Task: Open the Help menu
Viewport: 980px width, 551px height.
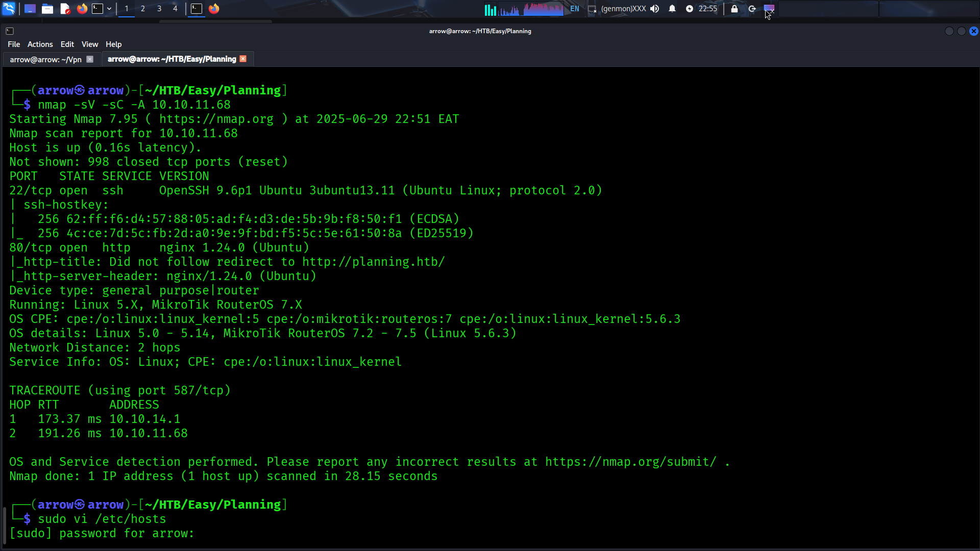Action: (113, 44)
